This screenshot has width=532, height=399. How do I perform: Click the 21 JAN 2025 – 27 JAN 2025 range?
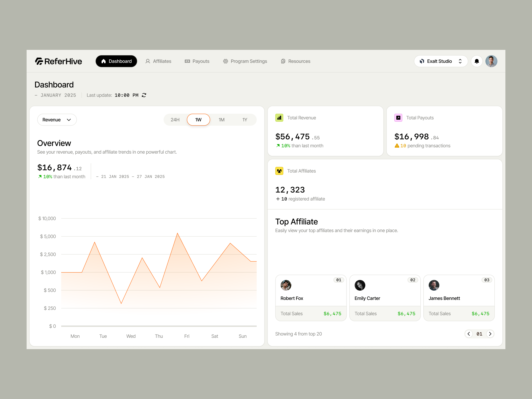point(133,176)
